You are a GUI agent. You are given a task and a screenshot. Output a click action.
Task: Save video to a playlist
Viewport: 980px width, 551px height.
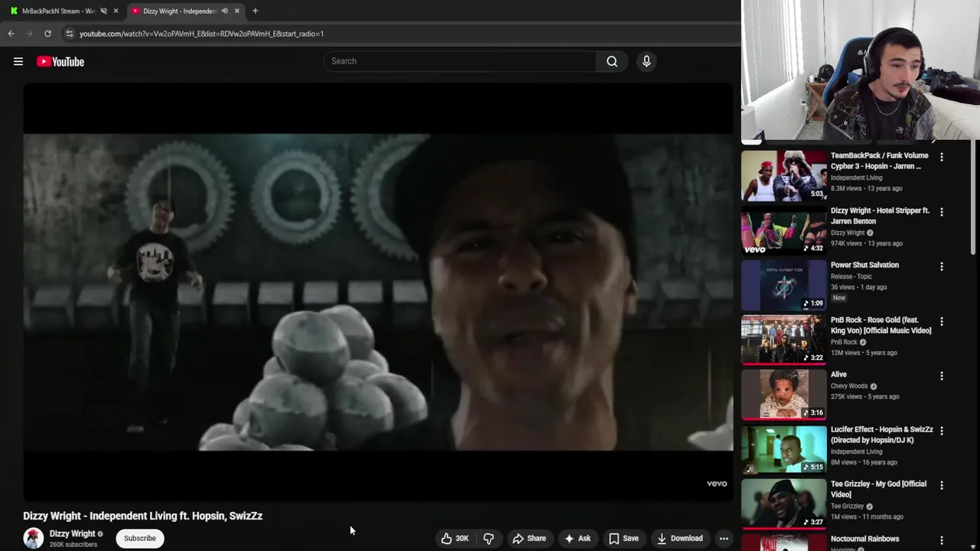click(x=623, y=538)
